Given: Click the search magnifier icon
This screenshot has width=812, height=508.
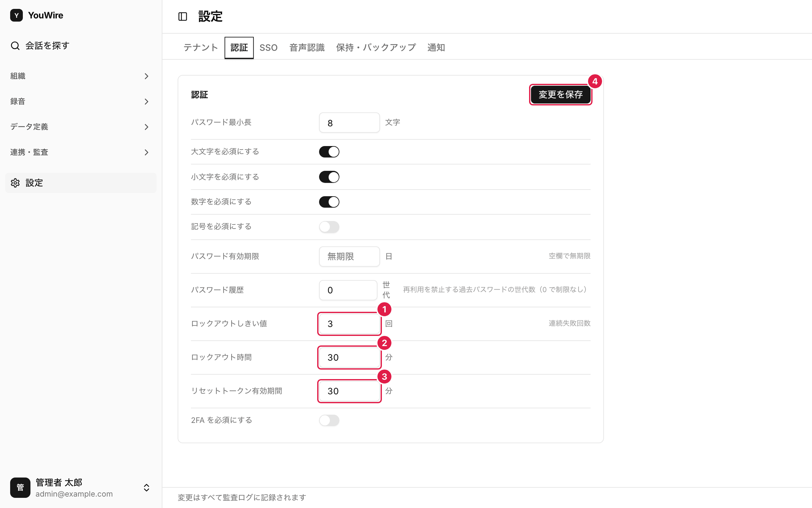Looking at the screenshot, I should click(15, 46).
